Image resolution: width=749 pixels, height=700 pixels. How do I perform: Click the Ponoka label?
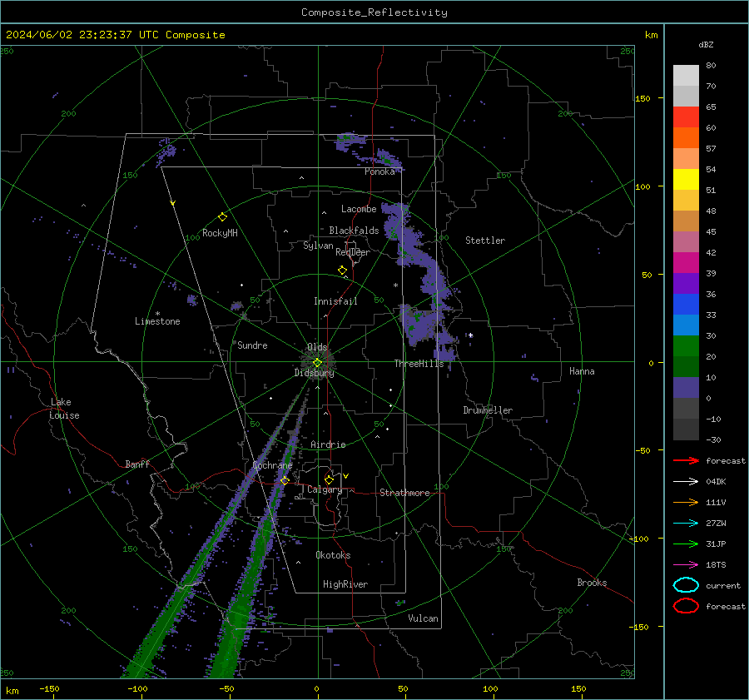click(379, 171)
